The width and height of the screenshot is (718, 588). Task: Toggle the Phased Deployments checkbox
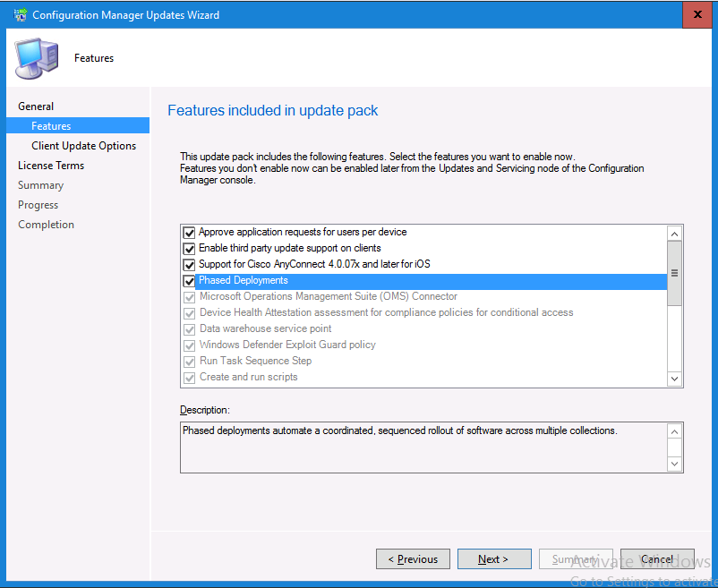[189, 280]
